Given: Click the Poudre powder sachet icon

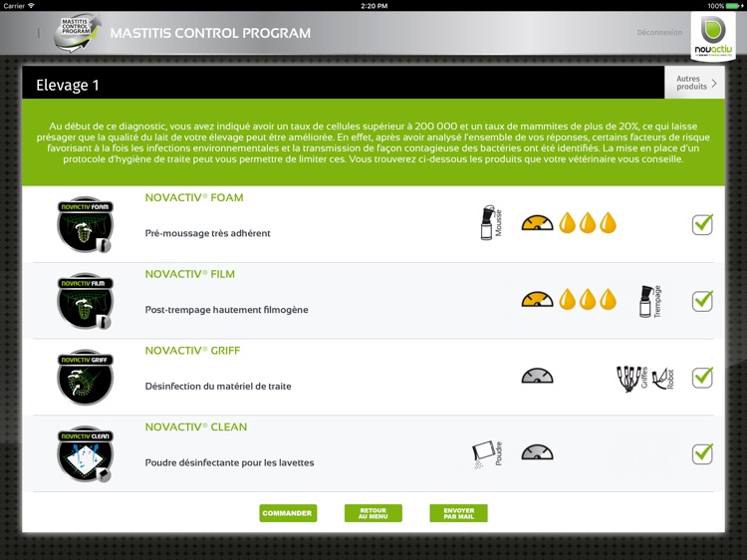Looking at the screenshot, I should pos(487,454).
